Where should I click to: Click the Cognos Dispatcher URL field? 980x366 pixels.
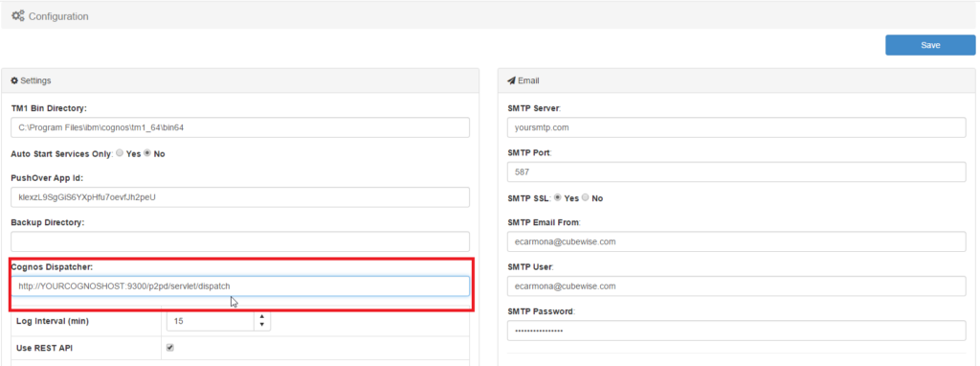(240, 286)
